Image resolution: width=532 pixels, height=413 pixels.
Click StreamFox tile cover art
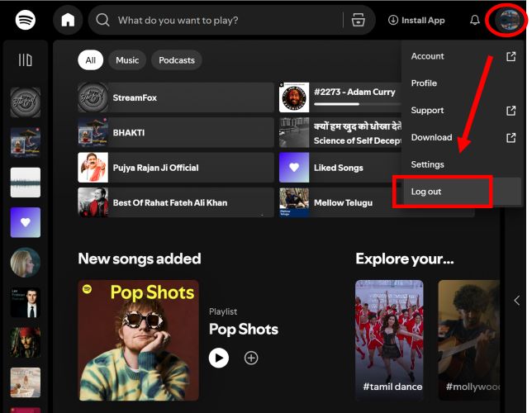coord(93,97)
